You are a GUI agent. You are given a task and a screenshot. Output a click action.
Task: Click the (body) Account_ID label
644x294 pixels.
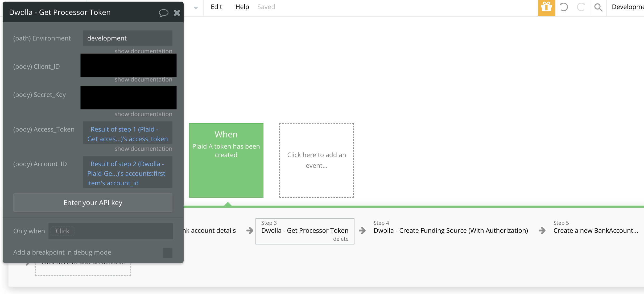pos(40,164)
